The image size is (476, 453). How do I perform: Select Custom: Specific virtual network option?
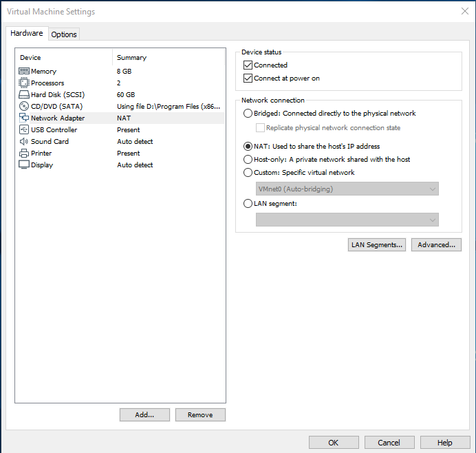[x=248, y=173]
